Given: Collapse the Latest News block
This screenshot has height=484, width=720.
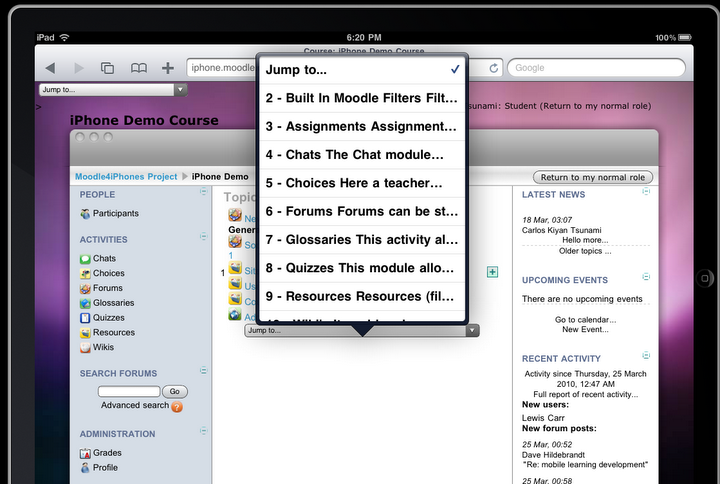Looking at the screenshot, I should pyautogui.click(x=646, y=191).
